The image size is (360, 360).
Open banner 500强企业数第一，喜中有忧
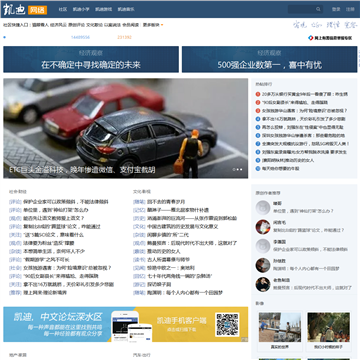(x=269, y=59)
